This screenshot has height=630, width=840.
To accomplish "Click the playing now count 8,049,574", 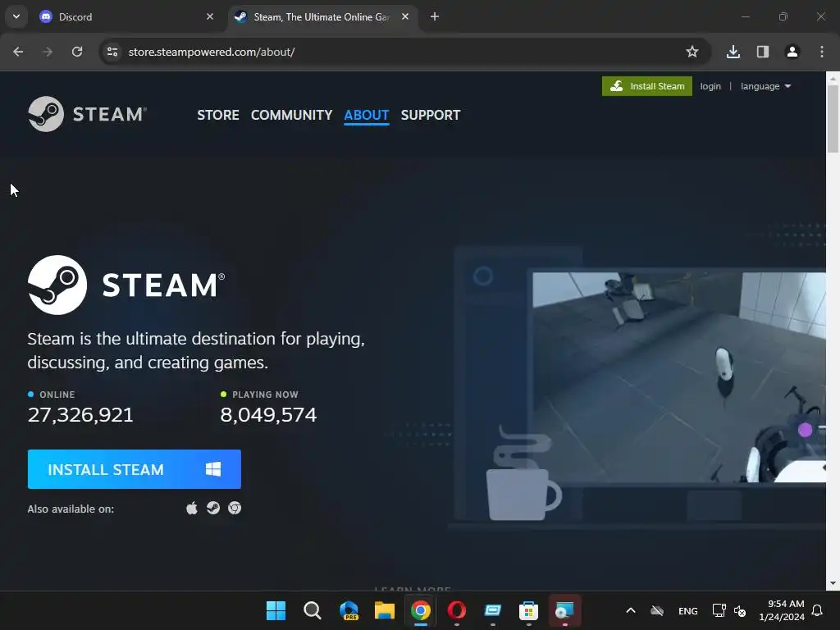I will 268,414.
